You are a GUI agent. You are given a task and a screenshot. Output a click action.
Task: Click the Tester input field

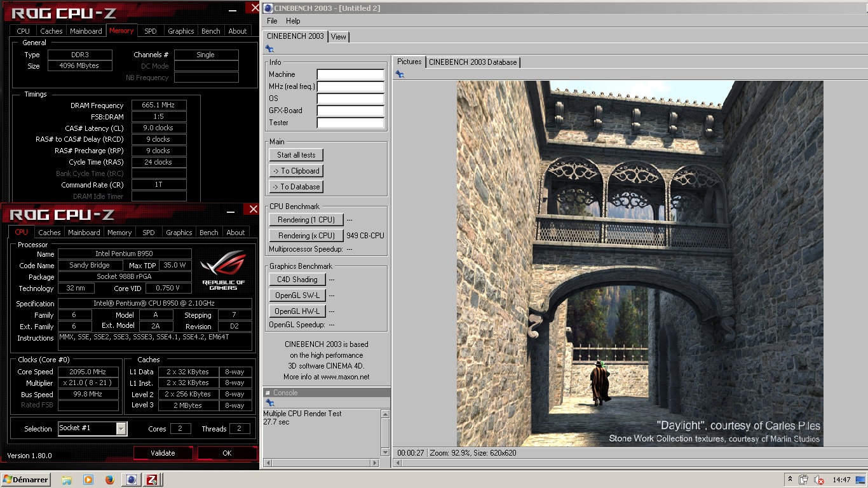pos(351,123)
